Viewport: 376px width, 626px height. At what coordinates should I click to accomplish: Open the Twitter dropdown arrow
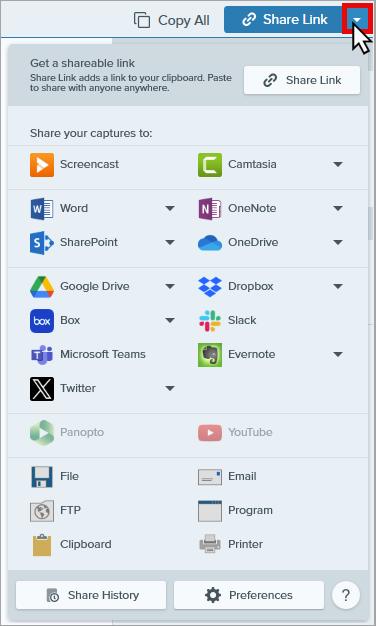(x=170, y=388)
